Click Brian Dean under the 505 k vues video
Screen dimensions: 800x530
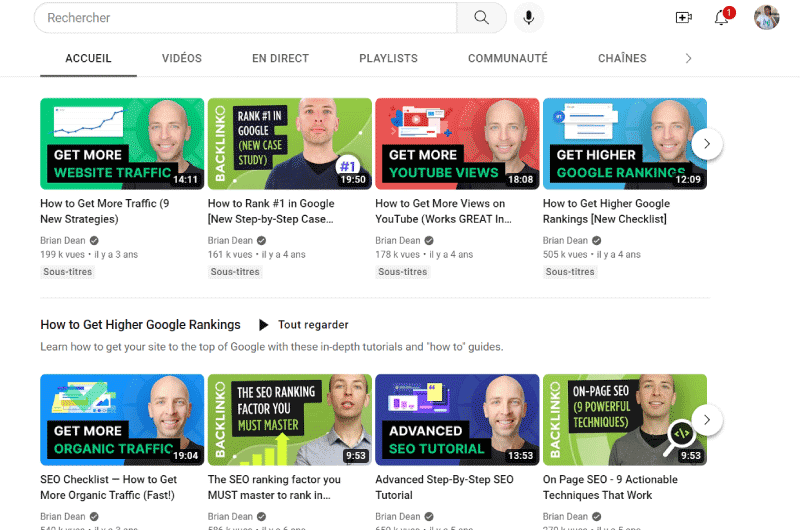[565, 240]
